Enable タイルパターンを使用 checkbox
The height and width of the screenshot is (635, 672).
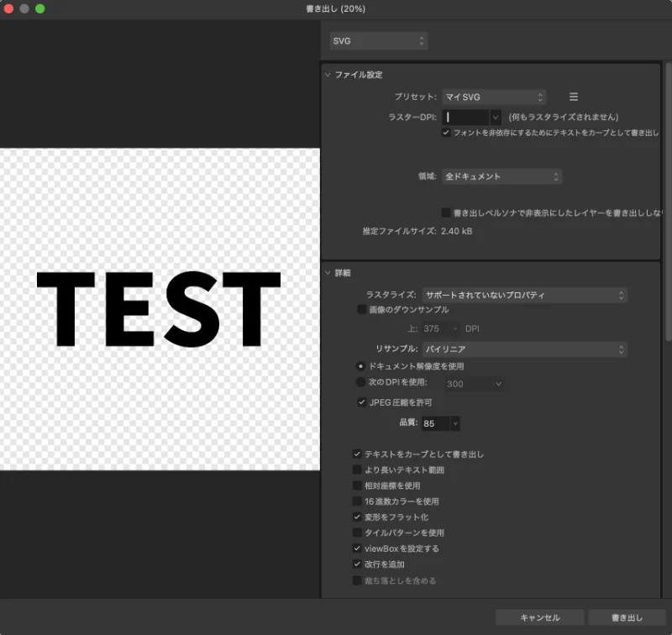coord(357,533)
